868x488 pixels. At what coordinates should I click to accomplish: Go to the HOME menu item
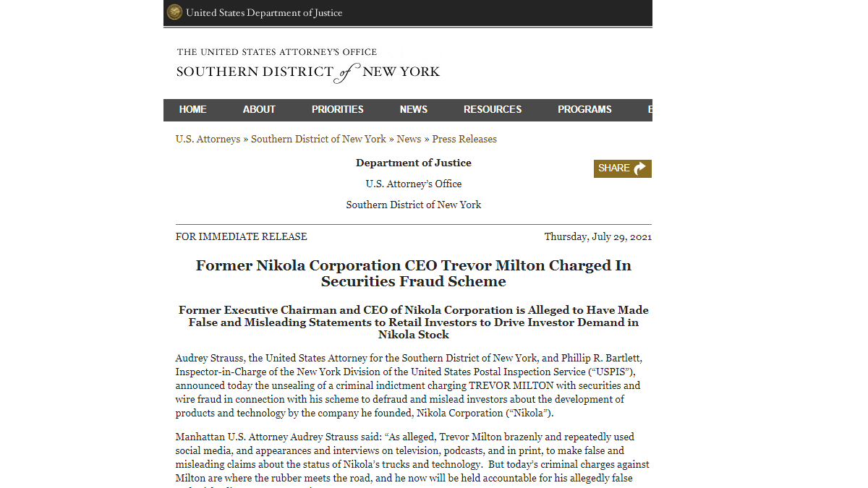(193, 110)
